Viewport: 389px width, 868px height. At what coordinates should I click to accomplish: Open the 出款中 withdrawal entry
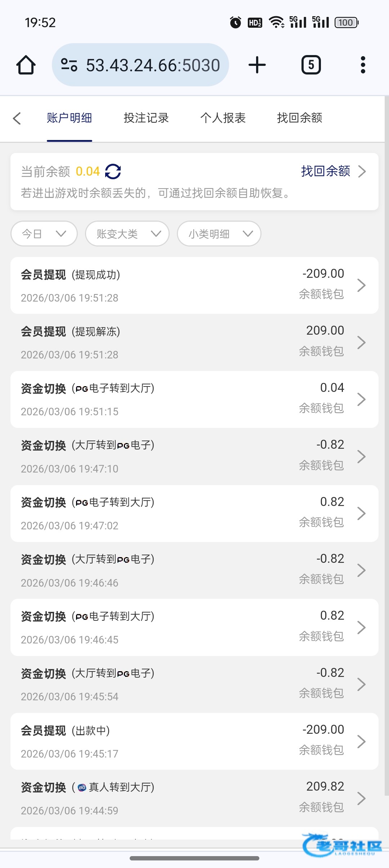194,741
